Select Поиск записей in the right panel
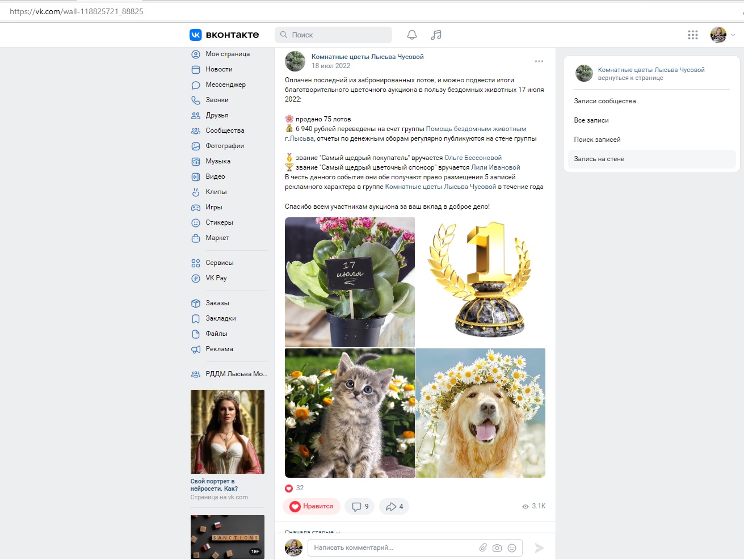This screenshot has width=744, height=560. click(x=652, y=140)
